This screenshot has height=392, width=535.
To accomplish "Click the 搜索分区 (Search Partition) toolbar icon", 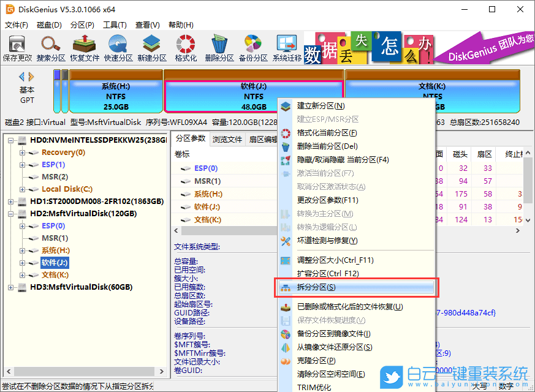I will [50, 47].
